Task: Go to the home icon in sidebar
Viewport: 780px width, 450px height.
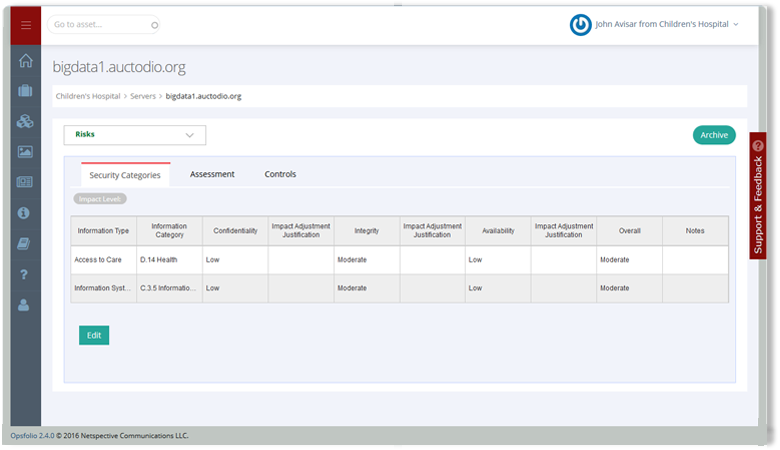Action: tap(26, 60)
